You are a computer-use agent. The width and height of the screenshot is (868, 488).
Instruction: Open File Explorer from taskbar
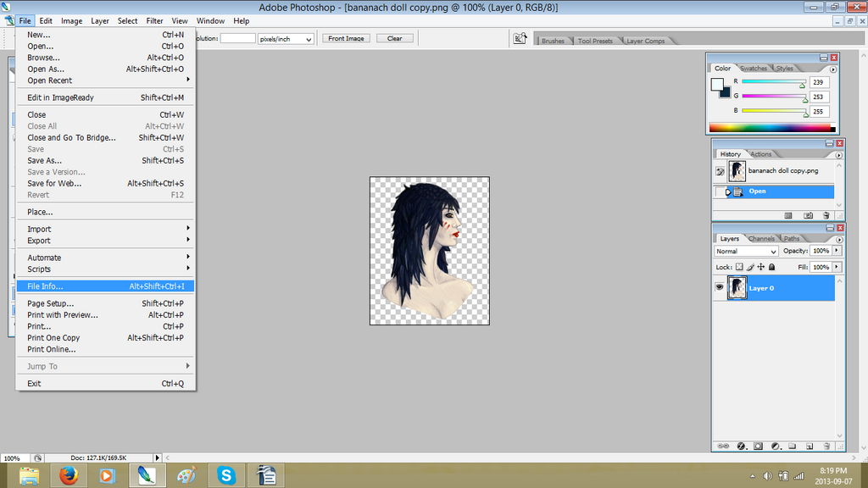tap(29, 475)
